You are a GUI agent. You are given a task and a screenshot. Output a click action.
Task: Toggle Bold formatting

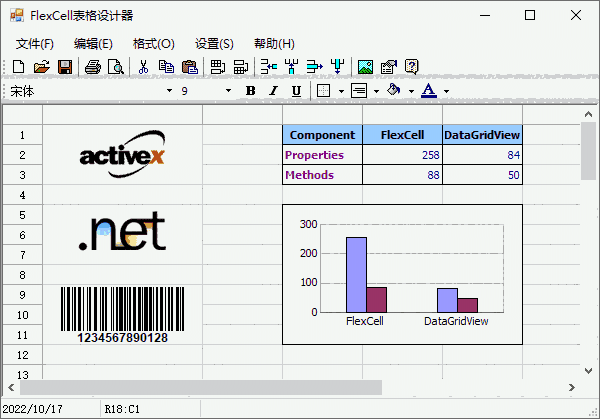tap(251, 91)
